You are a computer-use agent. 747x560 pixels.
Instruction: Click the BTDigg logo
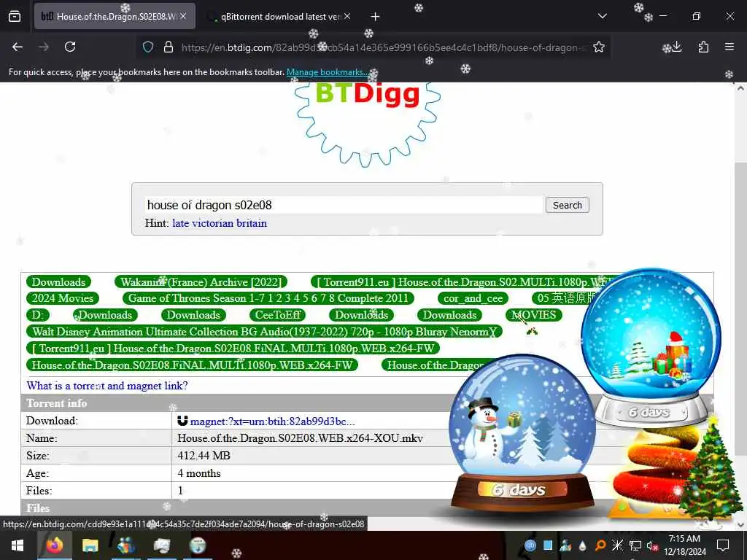[x=368, y=125]
